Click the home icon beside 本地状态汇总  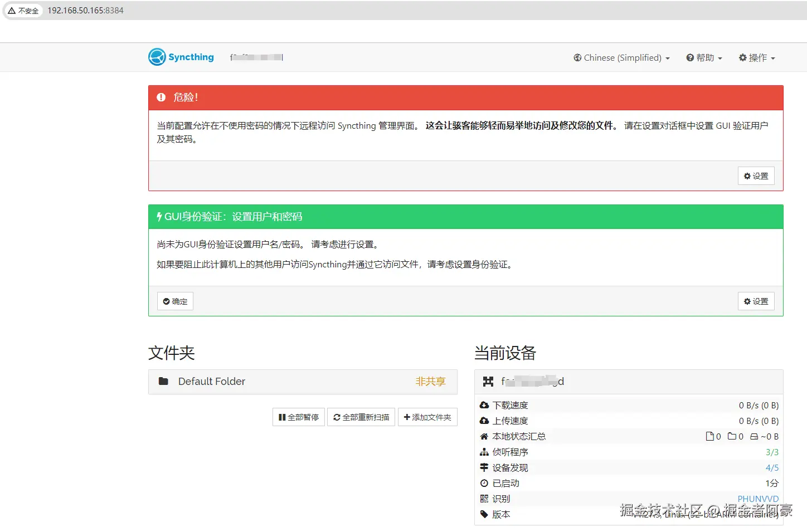[x=484, y=436]
